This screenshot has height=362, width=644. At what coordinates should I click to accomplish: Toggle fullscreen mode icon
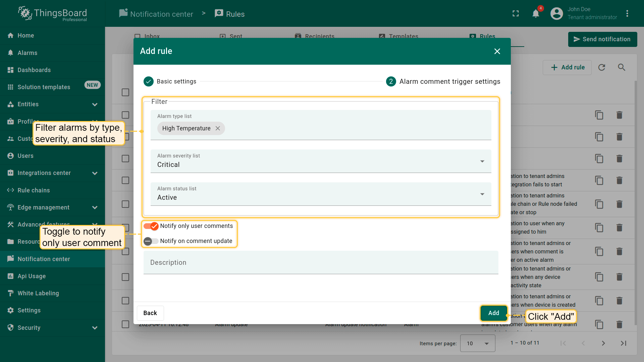(516, 14)
